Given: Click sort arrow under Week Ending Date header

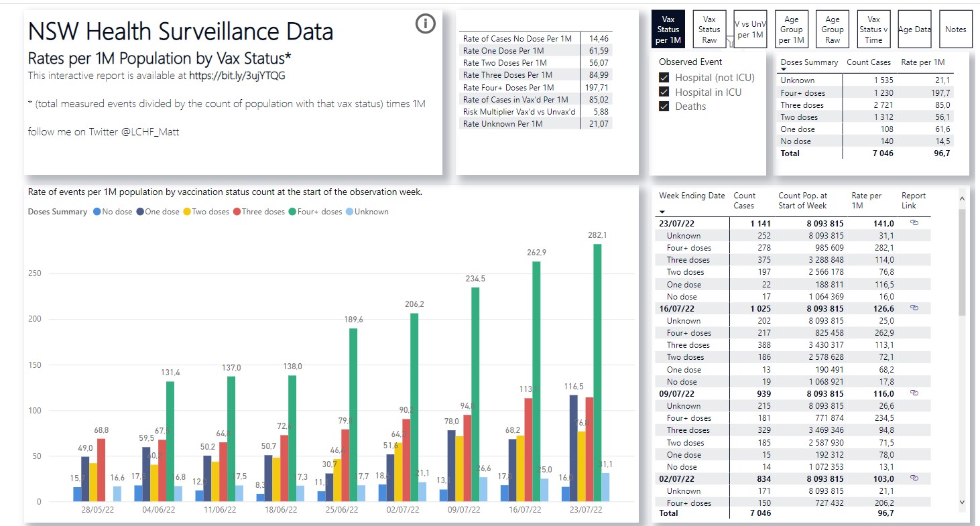Looking at the screenshot, I should tap(662, 211).
